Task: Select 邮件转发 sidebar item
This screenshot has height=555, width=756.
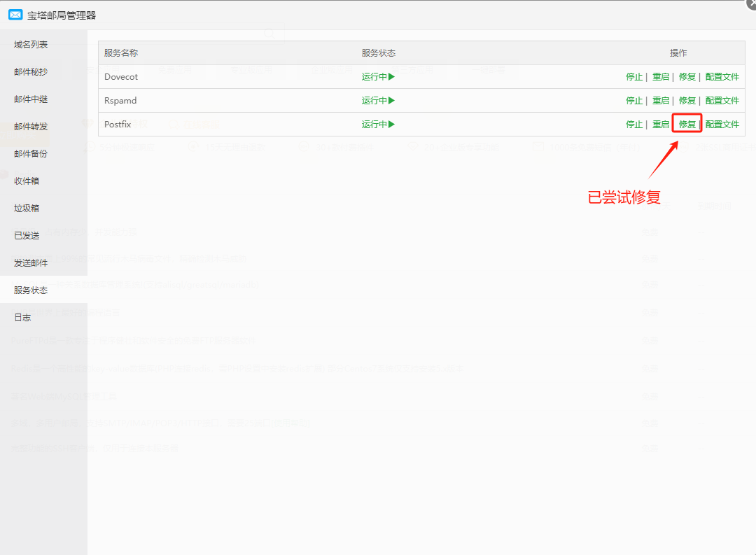Action: [x=31, y=127]
